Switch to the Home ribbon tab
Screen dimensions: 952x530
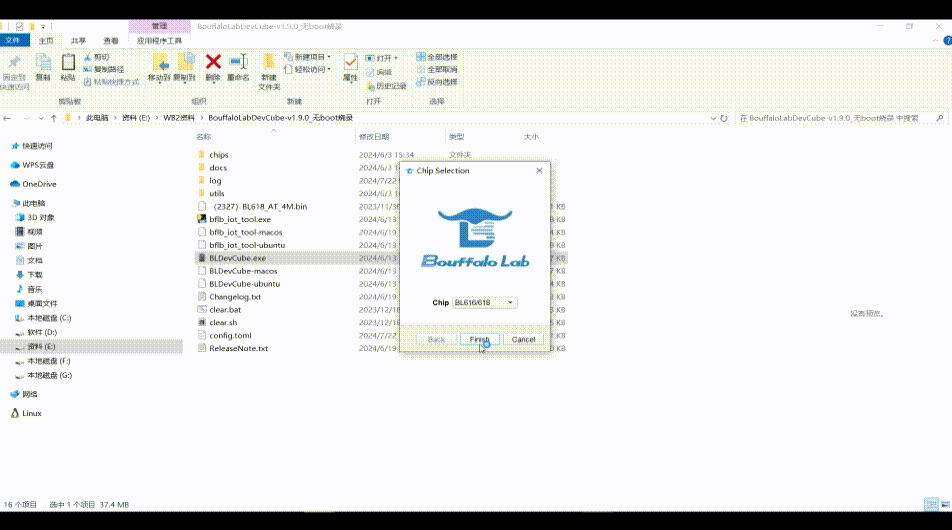pyautogui.click(x=46, y=41)
